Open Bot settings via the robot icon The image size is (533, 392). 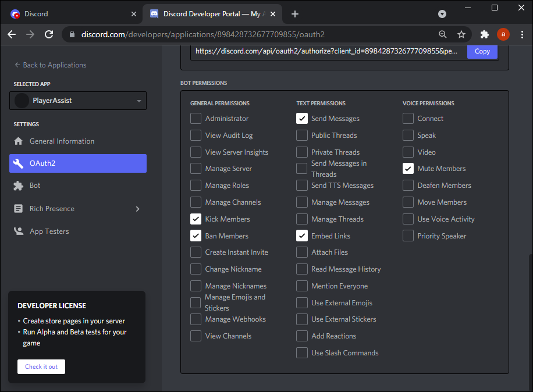point(20,186)
